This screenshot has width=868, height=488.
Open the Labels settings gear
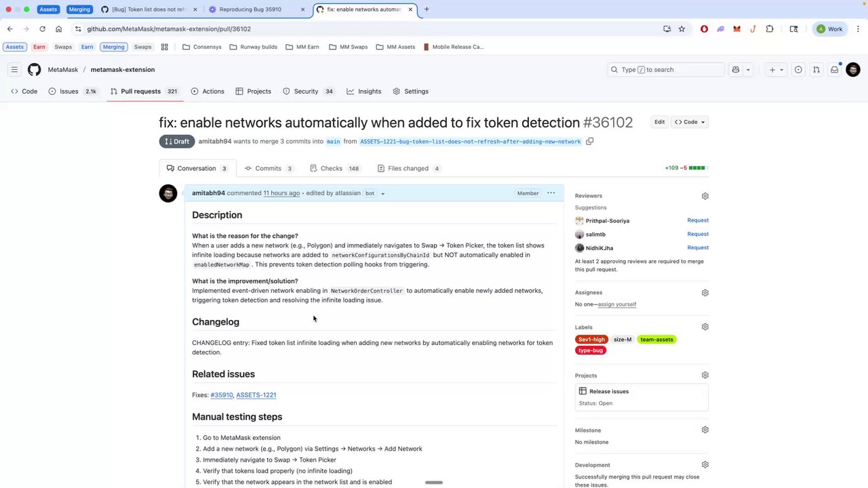click(705, 327)
